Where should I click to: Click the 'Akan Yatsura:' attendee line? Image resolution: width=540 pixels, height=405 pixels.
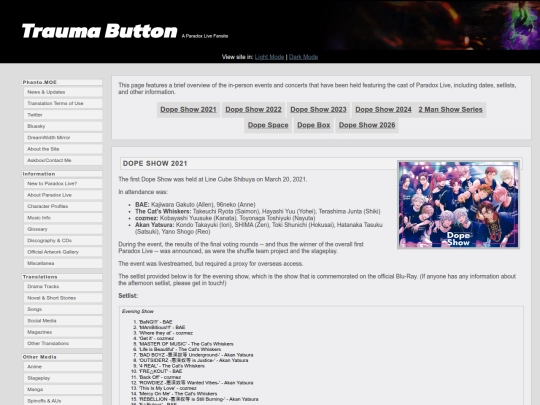pyautogui.click(x=259, y=228)
